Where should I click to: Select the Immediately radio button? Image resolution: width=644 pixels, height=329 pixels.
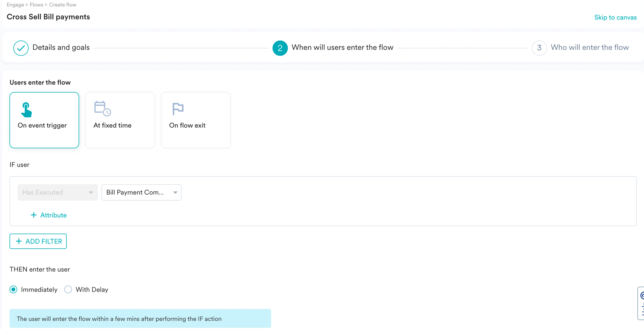[13, 289]
